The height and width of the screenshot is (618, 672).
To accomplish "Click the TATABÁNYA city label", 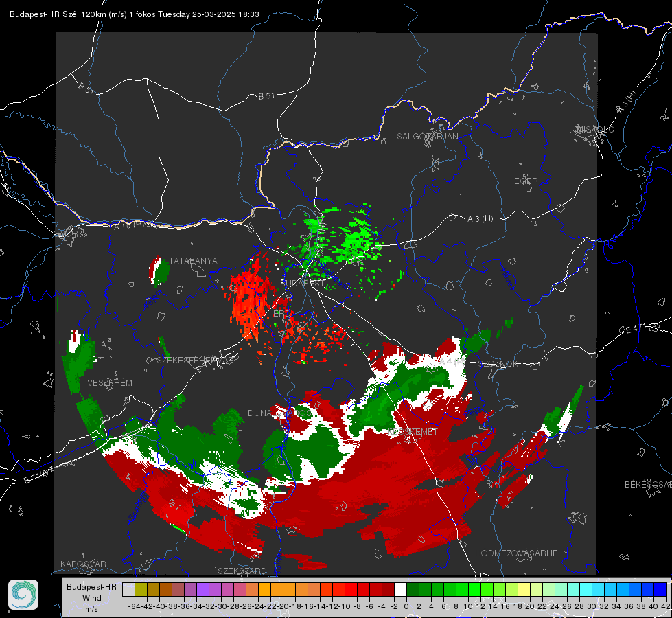I will coord(193,261).
